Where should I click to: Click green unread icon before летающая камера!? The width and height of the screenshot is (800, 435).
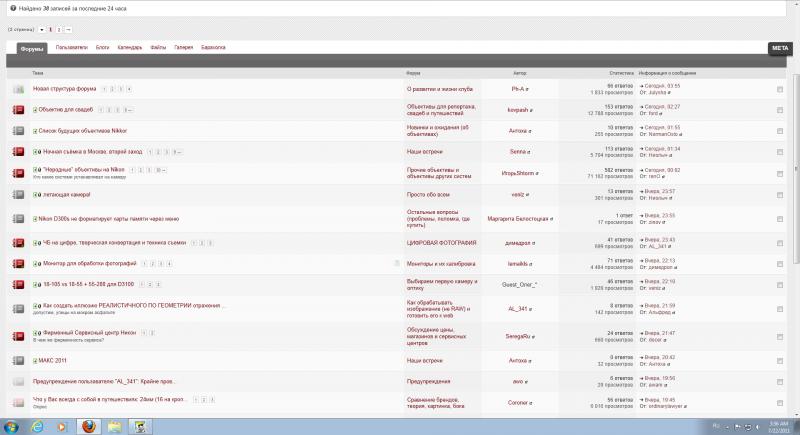[35, 195]
